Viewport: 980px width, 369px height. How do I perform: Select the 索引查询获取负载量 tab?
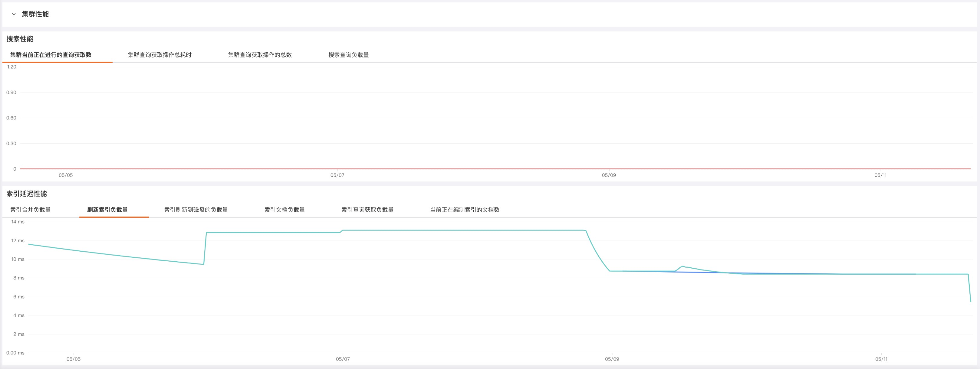tap(367, 210)
